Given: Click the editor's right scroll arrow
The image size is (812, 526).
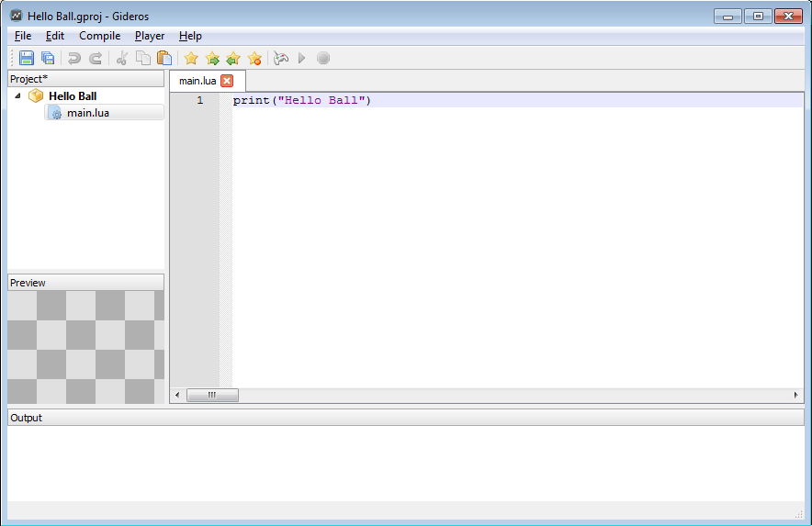Looking at the screenshot, I should (x=796, y=395).
